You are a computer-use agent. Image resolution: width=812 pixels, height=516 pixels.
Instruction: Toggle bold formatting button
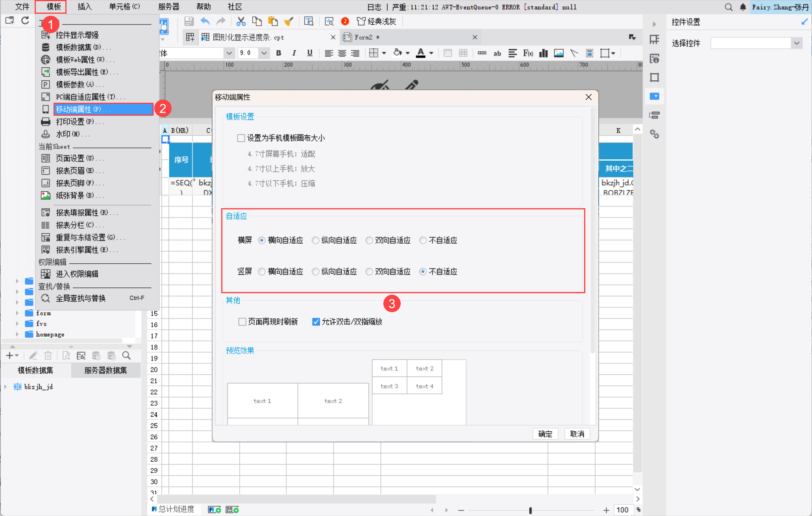coord(279,53)
